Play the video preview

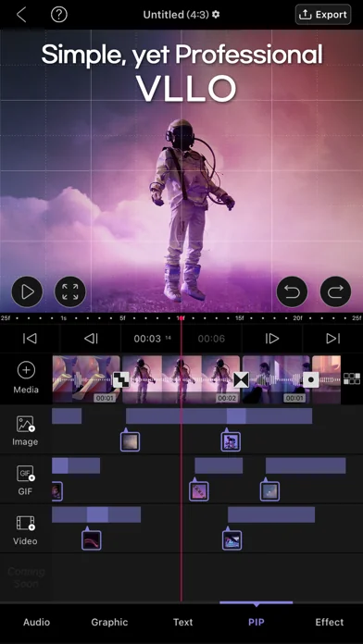[27, 291]
